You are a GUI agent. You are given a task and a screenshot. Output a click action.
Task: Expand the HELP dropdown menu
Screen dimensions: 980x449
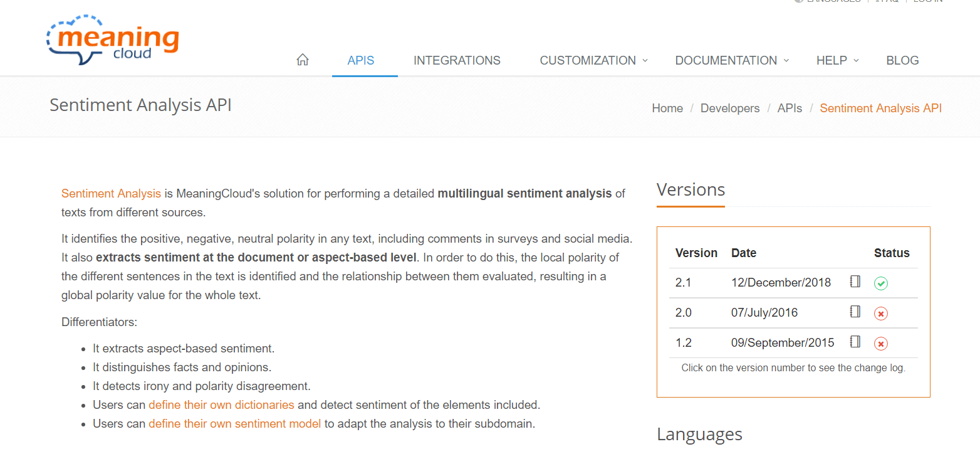pos(837,61)
